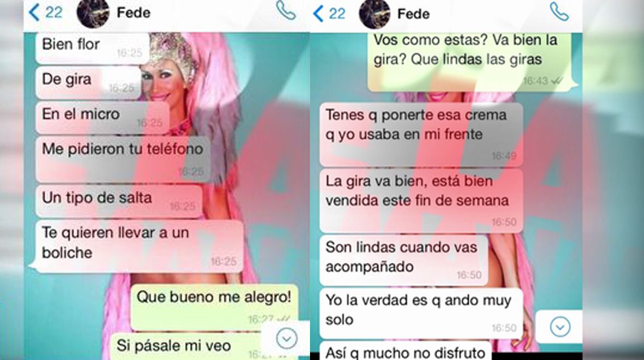Select 'Tenes q ponerte esa crema' message
Screen dimensions: 644x360
pyautogui.click(x=421, y=135)
